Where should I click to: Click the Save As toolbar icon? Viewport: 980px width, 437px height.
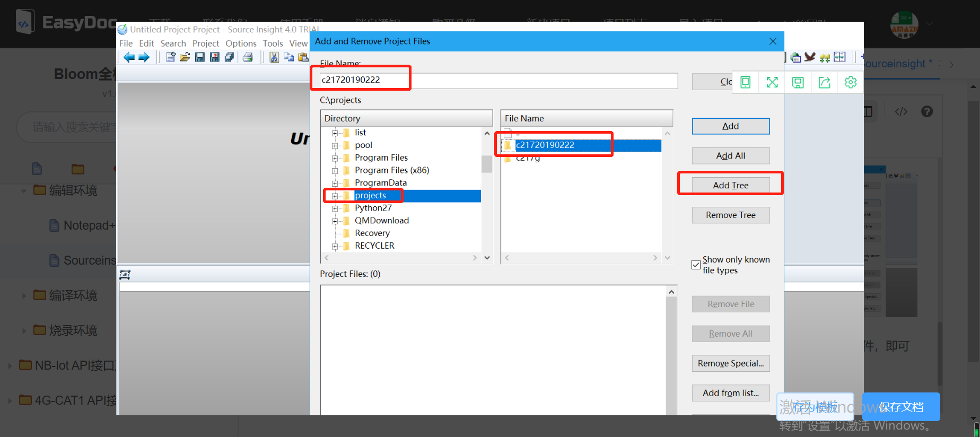pyautogui.click(x=214, y=57)
